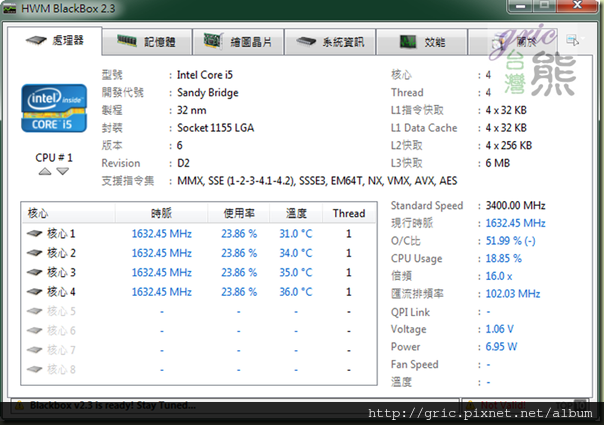604x425 pixels.
Task: Select the 核心 3 row label
Action: click(x=61, y=272)
